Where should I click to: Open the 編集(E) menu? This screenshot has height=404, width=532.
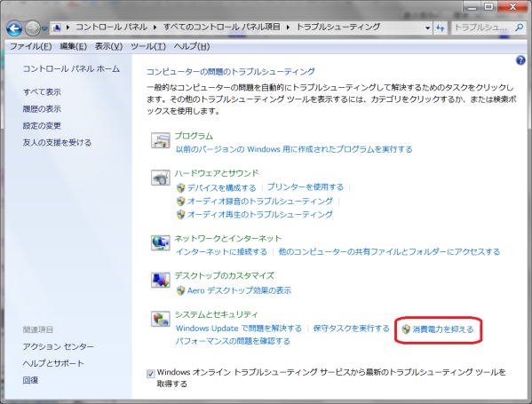tap(74, 46)
